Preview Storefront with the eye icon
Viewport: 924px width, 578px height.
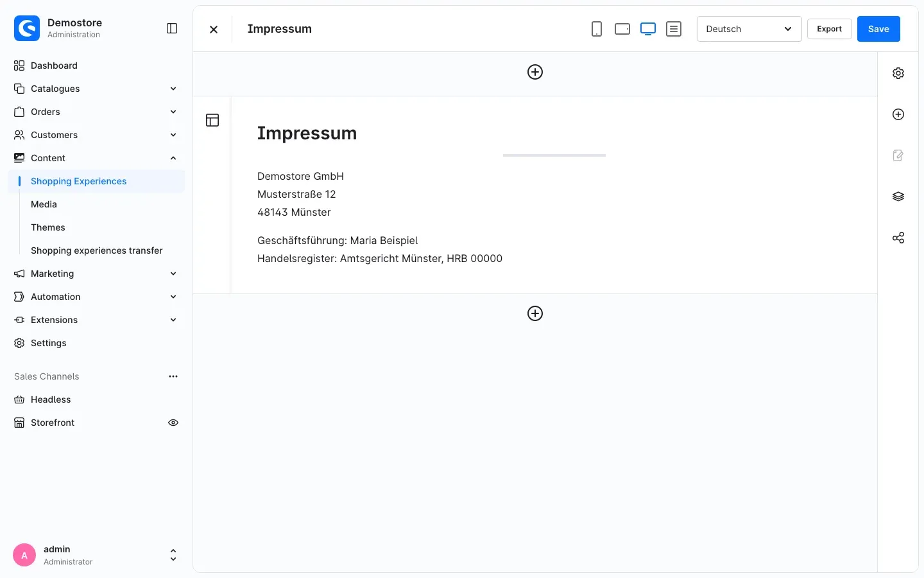[173, 423]
